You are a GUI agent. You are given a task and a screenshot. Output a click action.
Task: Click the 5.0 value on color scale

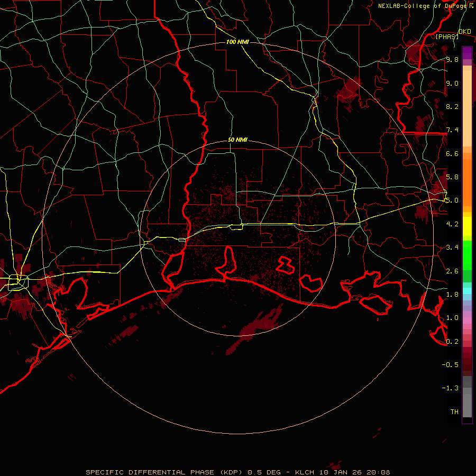(x=452, y=200)
